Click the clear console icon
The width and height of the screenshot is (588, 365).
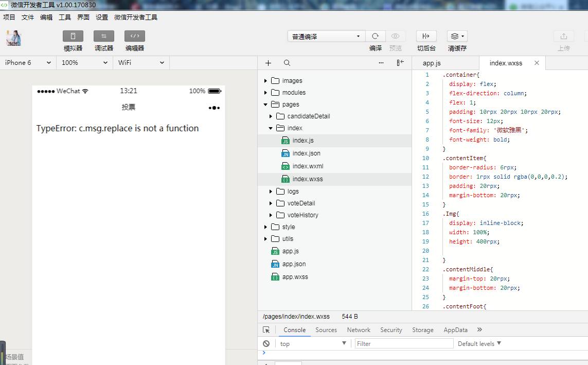266,343
